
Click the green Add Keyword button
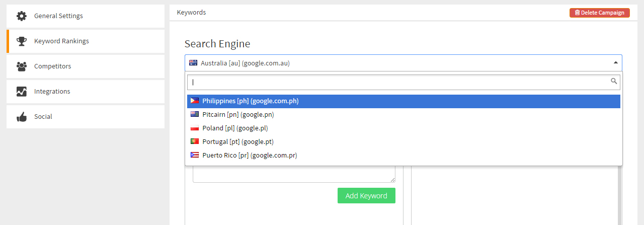click(366, 196)
